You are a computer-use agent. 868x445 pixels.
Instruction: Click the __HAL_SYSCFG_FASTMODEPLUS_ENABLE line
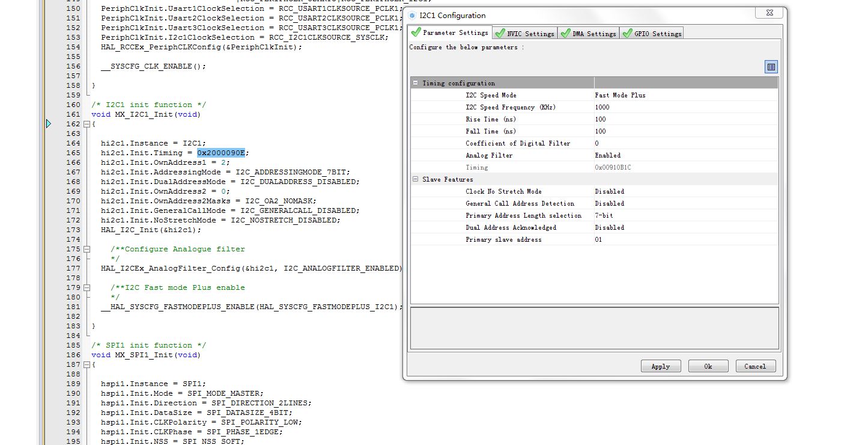pyautogui.click(x=252, y=307)
